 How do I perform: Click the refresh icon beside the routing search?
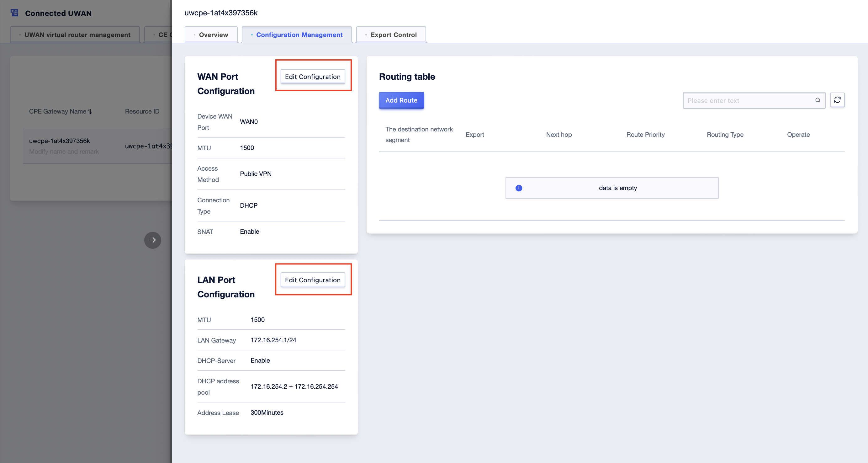click(x=837, y=100)
